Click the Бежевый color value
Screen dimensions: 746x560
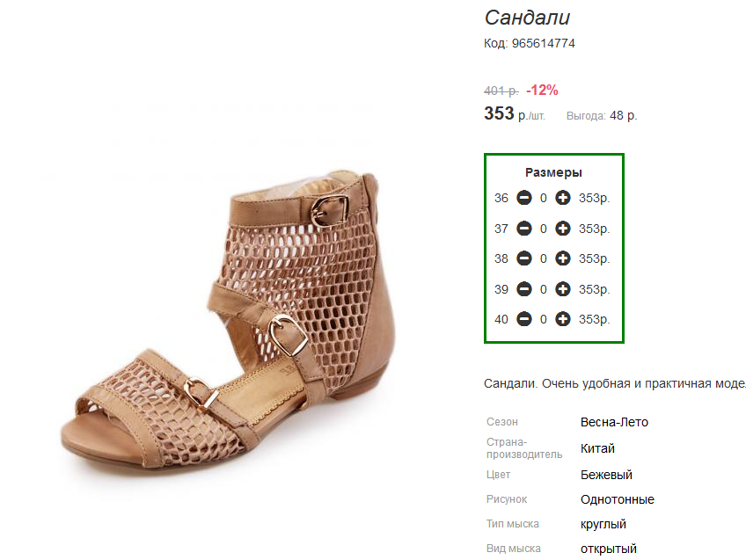606,475
